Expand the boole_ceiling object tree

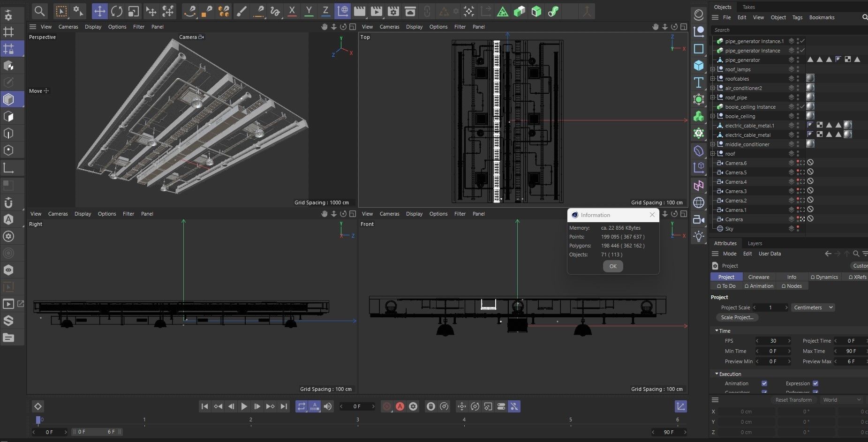pos(713,116)
